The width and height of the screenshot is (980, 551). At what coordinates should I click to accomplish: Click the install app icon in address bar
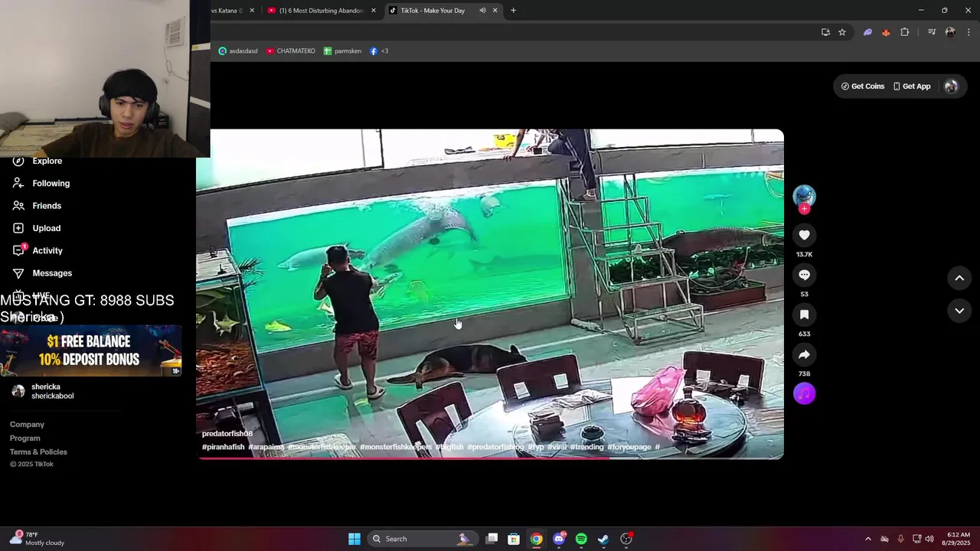825,32
